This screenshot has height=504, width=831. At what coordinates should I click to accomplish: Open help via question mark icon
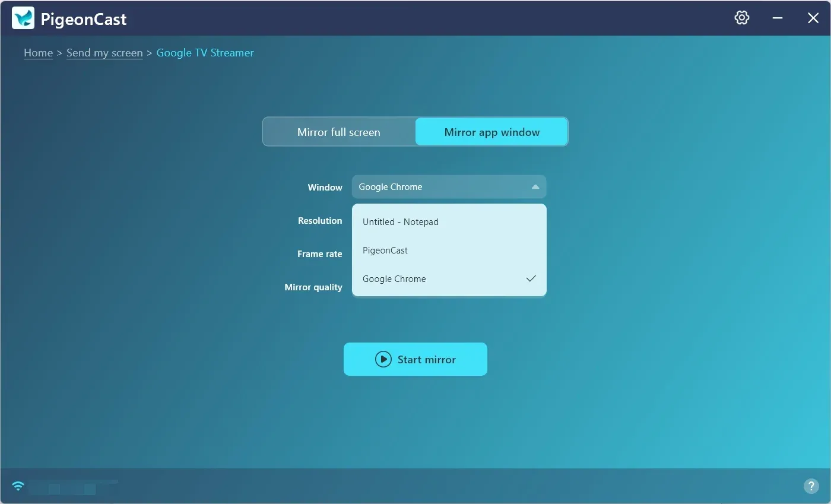click(x=811, y=486)
